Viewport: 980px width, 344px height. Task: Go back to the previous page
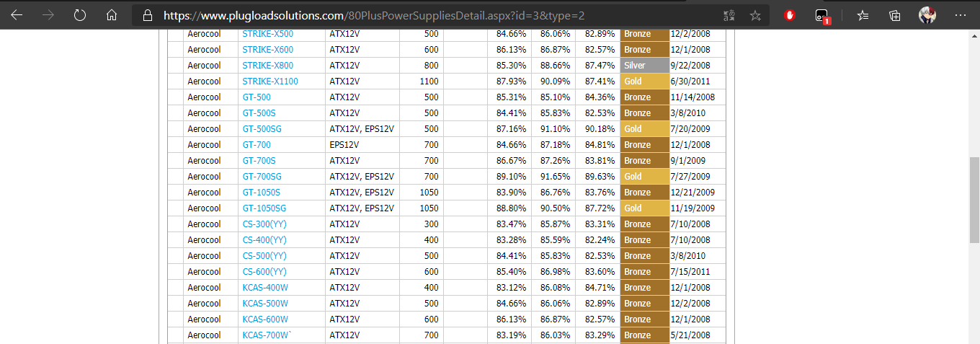click(17, 14)
